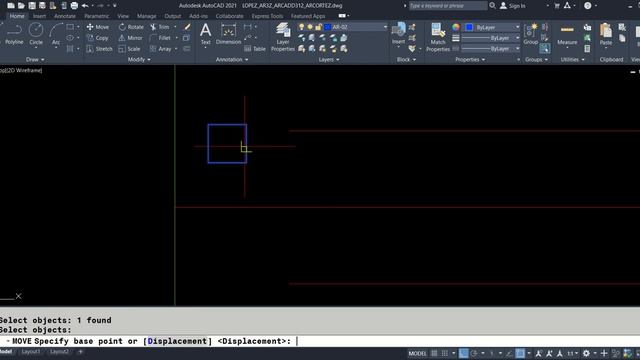This screenshot has height=360, width=640.
Task: Click the Sign In button
Action: click(513, 6)
